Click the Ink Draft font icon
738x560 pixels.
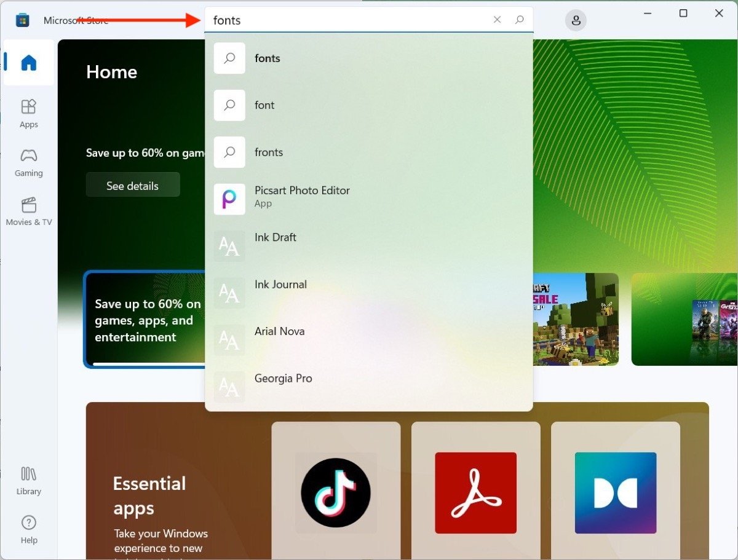[x=229, y=246]
